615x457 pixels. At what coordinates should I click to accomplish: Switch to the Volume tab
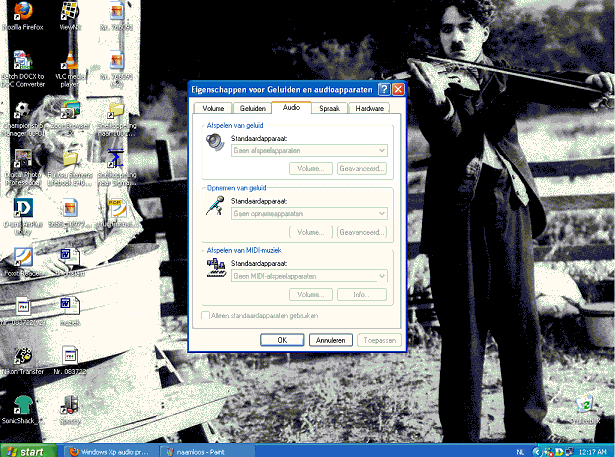click(x=213, y=107)
